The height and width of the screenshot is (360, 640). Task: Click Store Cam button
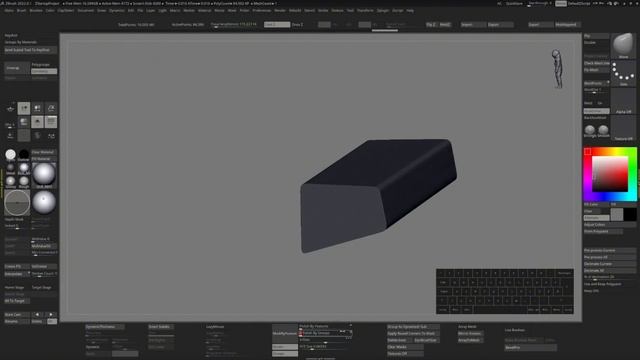[x=17, y=315]
